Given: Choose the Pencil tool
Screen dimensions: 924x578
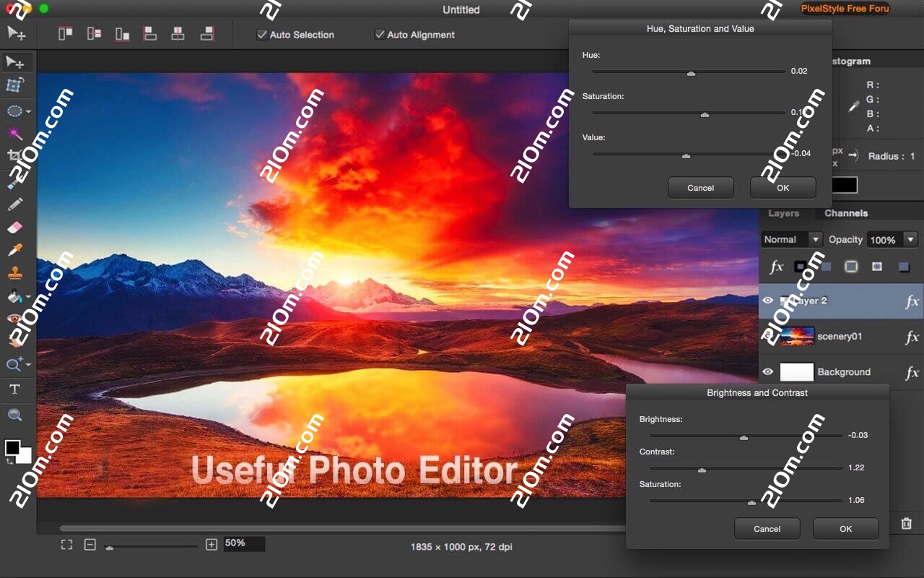Looking at the screenshot, I should coord(15,204).
